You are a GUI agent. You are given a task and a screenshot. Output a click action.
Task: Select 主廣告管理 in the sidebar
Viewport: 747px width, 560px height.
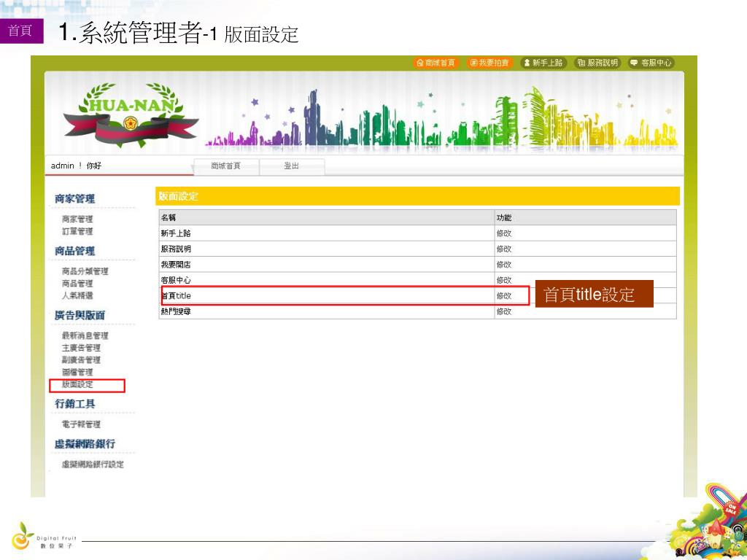tap(81, 348)
